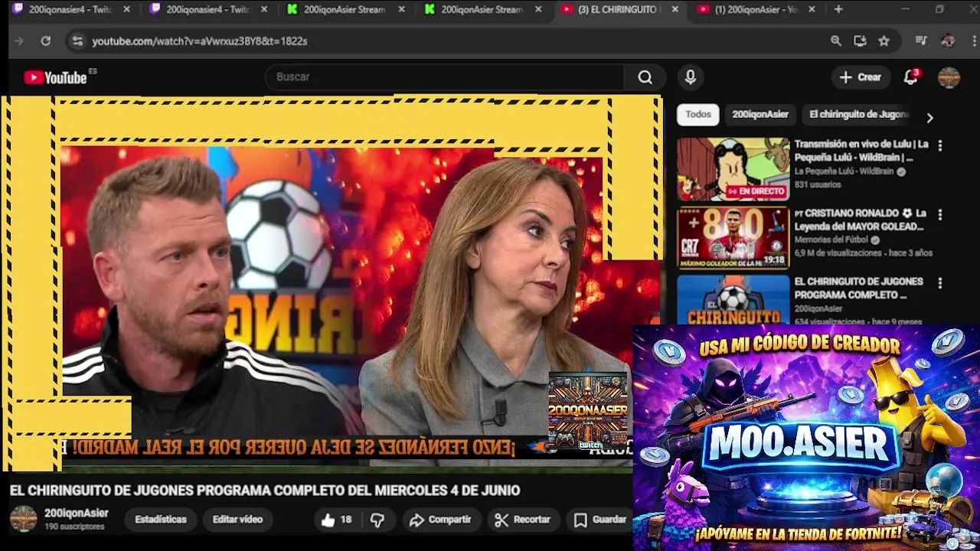Open options for the La Pequeña Lulú video
This screenshot has width=980, height=551.
940,145
